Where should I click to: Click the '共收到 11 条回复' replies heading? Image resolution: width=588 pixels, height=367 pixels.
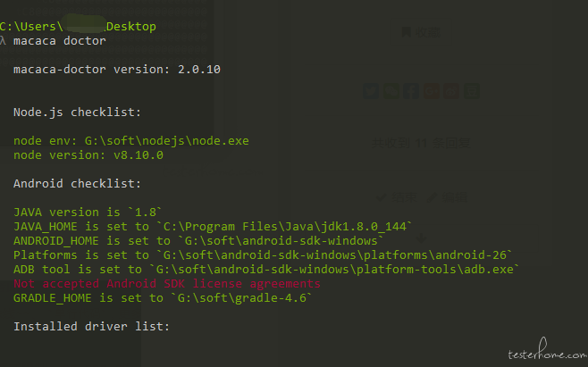[x=421, y=143]
